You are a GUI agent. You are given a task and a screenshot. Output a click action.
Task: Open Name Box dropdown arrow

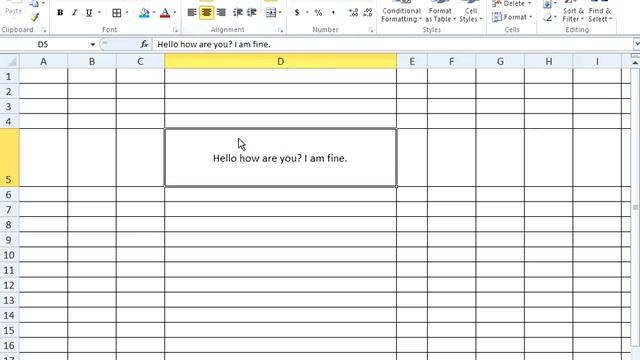pyautogui.click(x=93, y=44)
